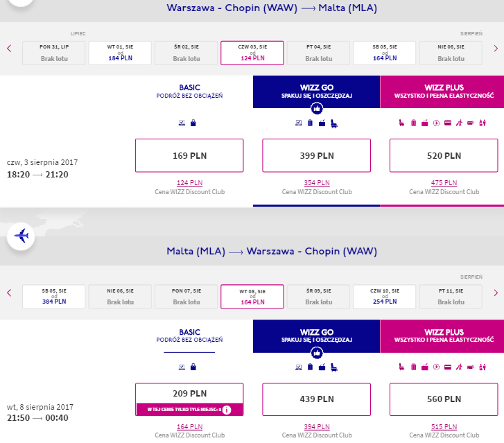Screen dimensions: 504x443
Task: Click online check-in icon under outbound WIZZ GO
Action: coord(299,123)
